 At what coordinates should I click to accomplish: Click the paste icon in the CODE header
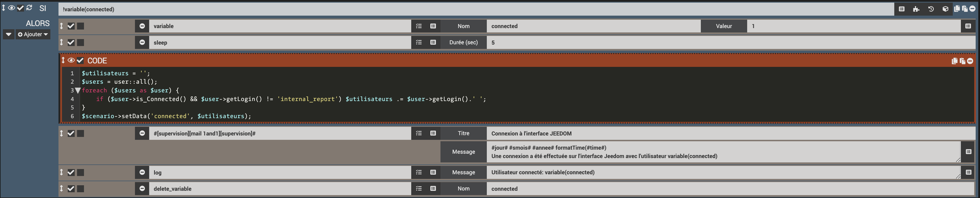[963, 61]
